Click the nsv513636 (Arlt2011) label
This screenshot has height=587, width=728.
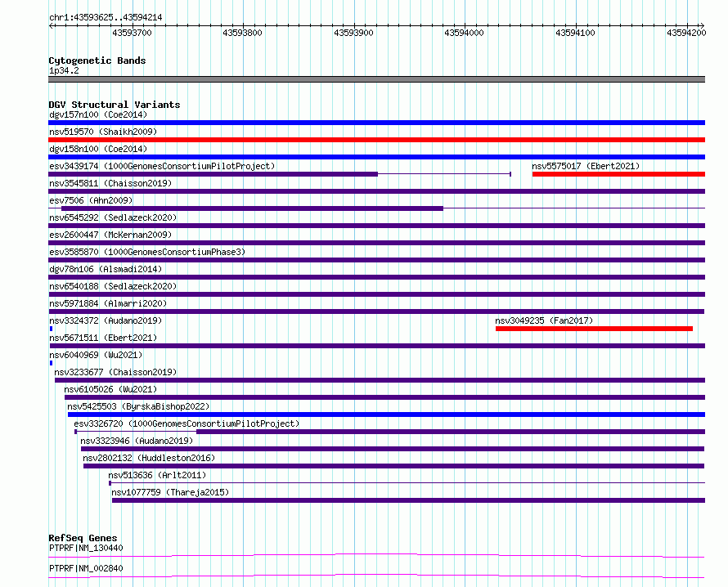(x=157, y=475)
